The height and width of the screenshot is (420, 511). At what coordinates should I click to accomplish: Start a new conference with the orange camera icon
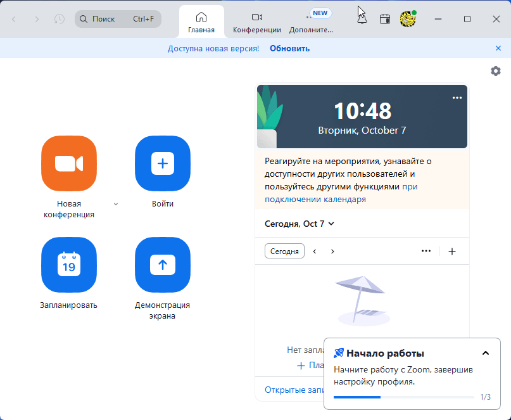click(69, 163)
